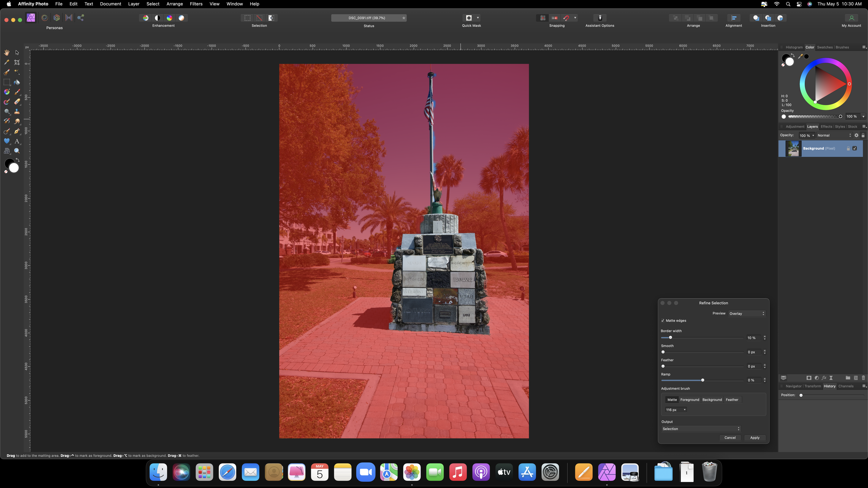The image size is (868, 488).
Task: Select the Zoom magnifier tool
Action: tap(17, 151)
